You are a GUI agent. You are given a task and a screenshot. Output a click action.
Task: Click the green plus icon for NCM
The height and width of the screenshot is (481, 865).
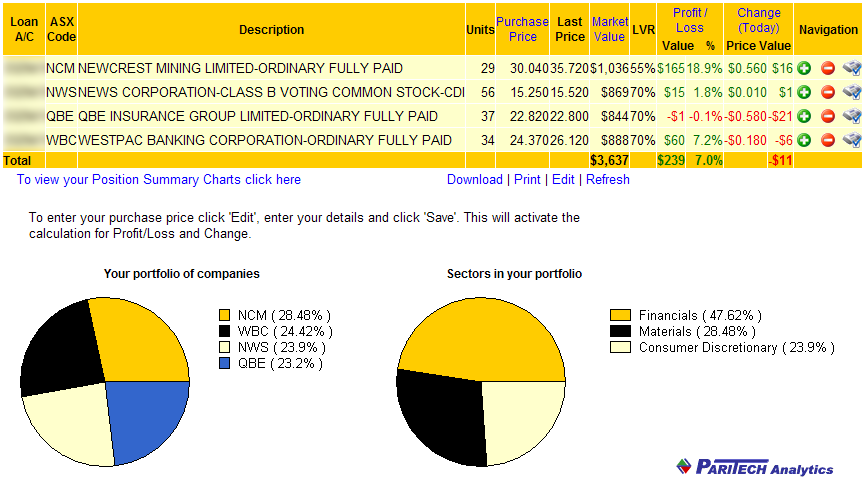point(804,68)
